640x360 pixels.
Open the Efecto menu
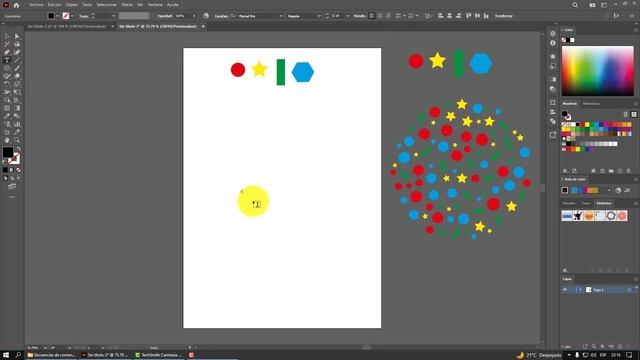tap(127, 5)
